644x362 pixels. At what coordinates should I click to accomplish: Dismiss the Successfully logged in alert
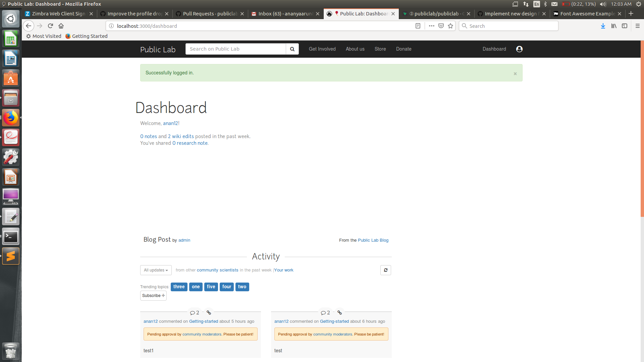515,74
